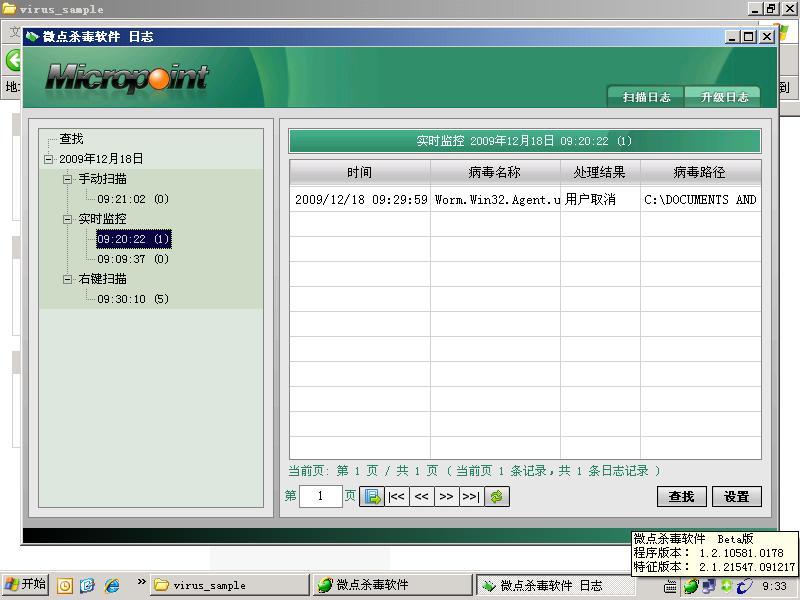
Task: Click the 处理结果 column header
Action: pos(600,172)
